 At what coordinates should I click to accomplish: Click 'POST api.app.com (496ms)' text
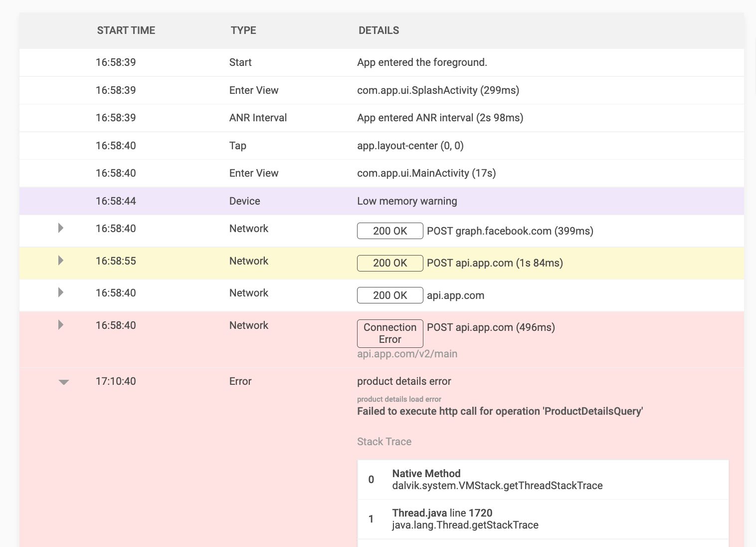click(491, 327)
